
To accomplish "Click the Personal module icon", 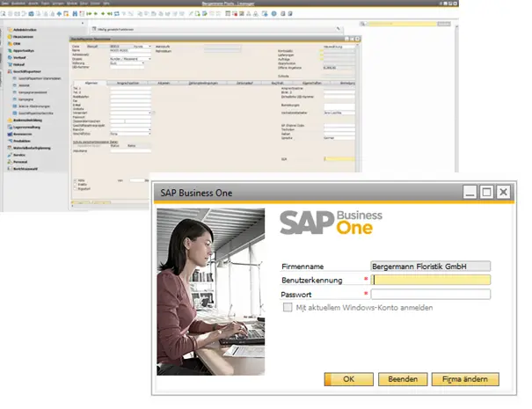I will pyautogui.click(x=10, y=162).
